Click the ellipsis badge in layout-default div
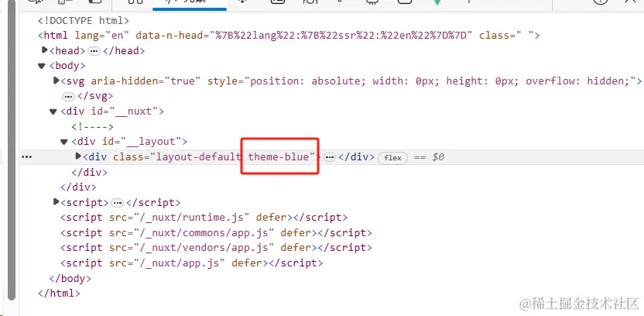Image resolution: width=644 pixels, height=316 pixels. pyautogui.click(x=330, y=157)
